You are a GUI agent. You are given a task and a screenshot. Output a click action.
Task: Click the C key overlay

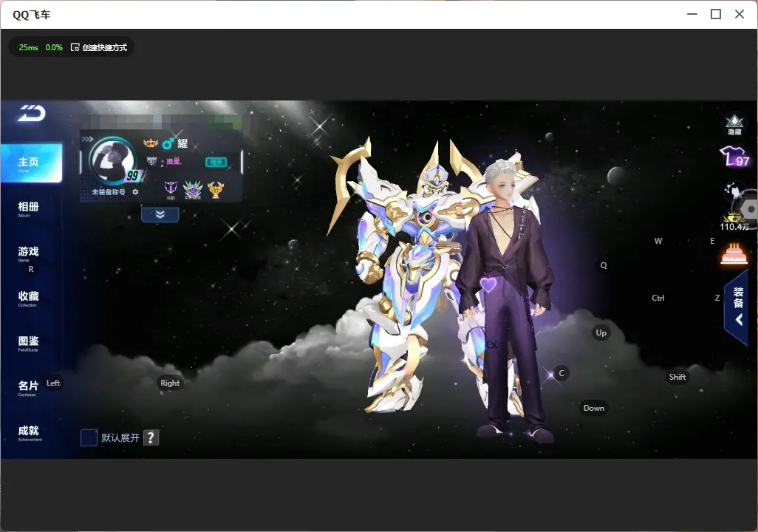point(561,373)
